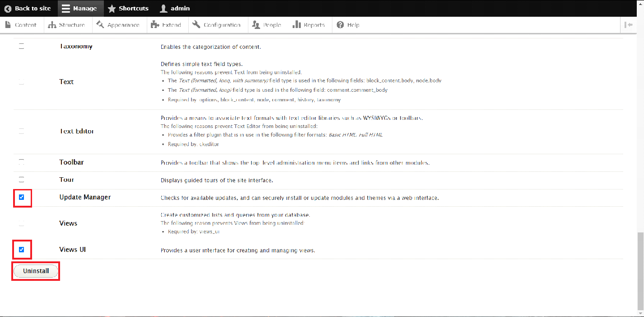Collapse toolbar with the orientation toggle icon
Image resolution: width=644 pixels, height=317 pixels.
pos(628,25)
